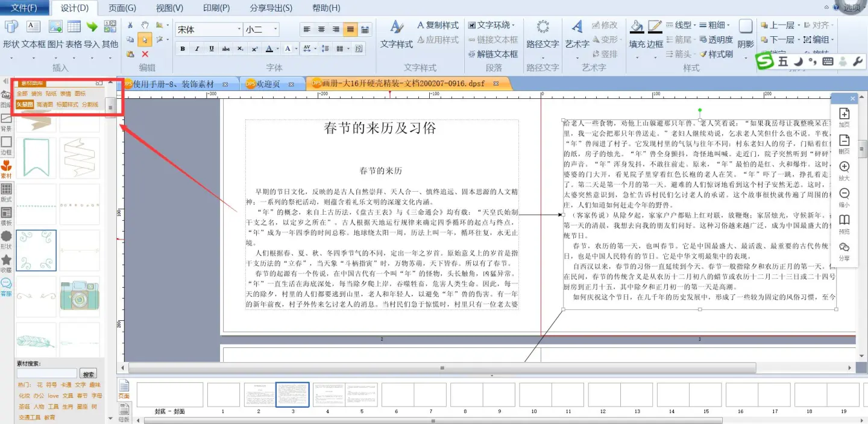The image size is (868, 424).
Task: Click the Add Page (加页) icon
Action: click(x=844, y=114)
